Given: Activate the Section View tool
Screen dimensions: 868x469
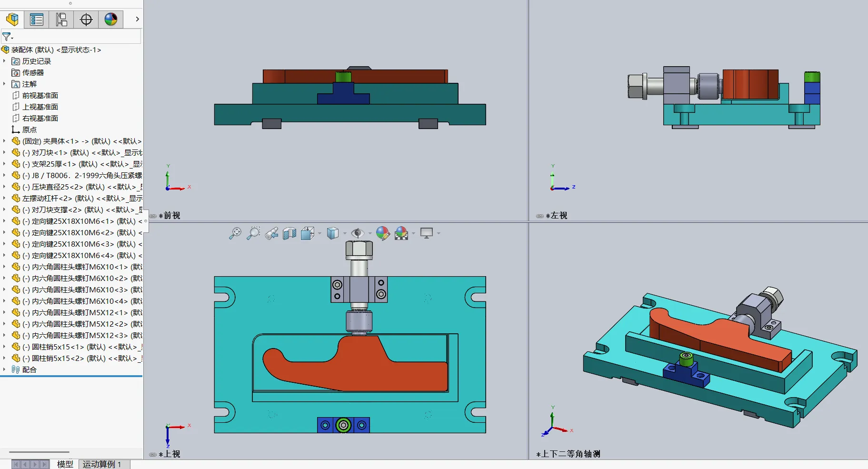Looking at the screenshot, I should 289,233.
